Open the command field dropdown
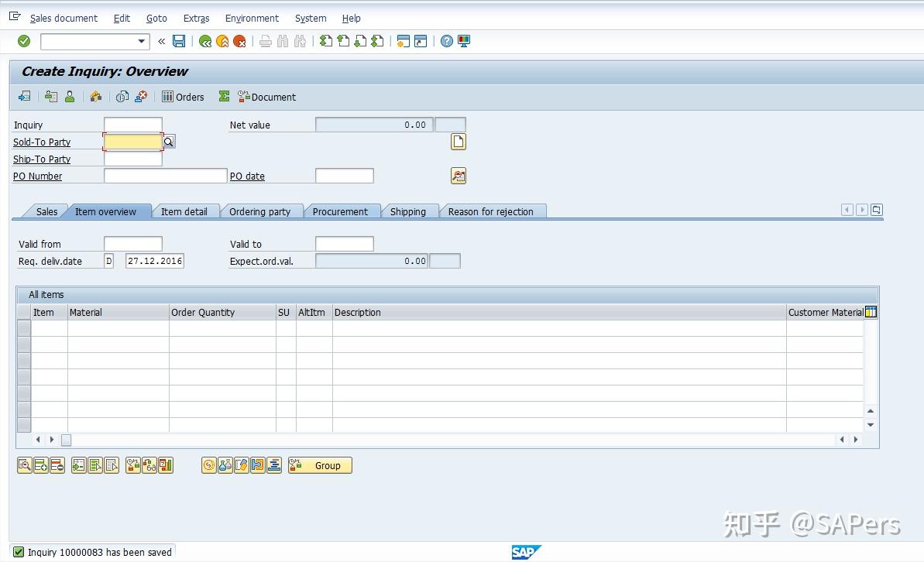 click(x=141, y=41)
